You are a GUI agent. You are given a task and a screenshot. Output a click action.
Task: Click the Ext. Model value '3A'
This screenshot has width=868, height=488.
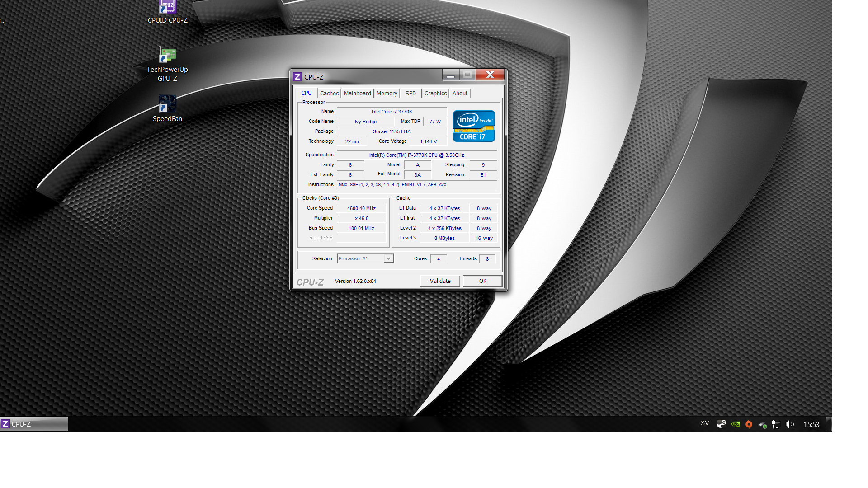418,175
